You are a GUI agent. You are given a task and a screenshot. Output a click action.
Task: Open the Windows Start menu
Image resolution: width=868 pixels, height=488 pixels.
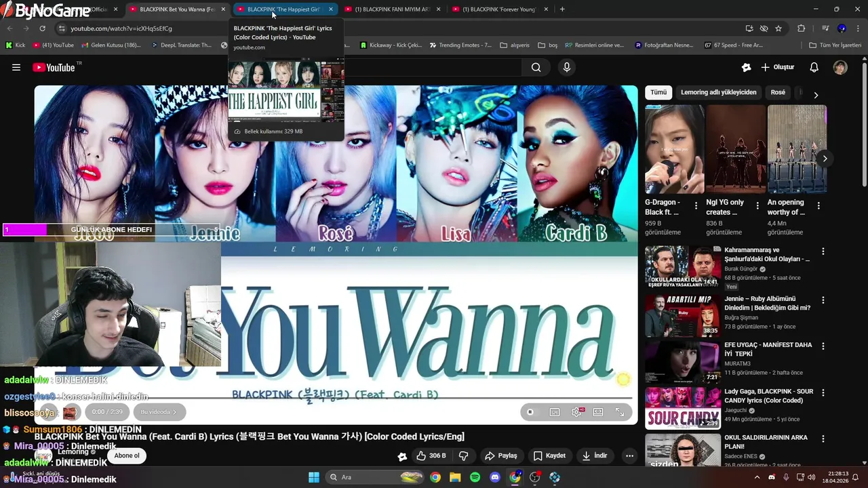point(314,477)
